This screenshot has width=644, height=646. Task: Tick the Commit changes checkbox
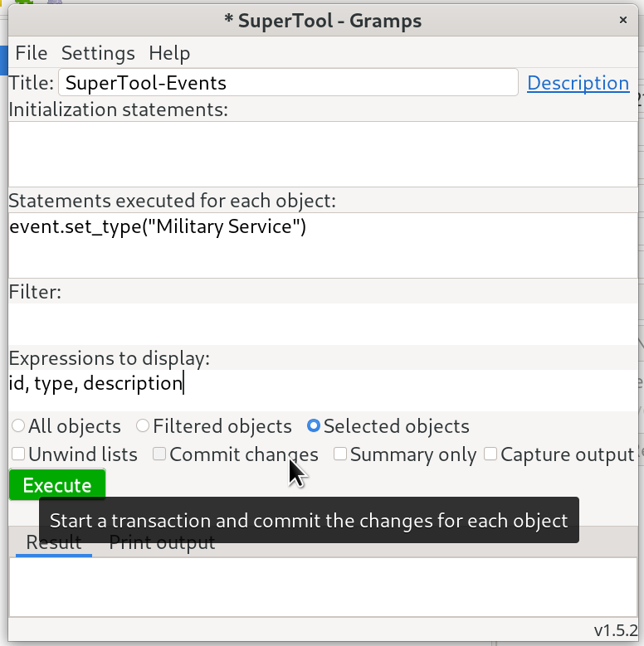(159, 454)
